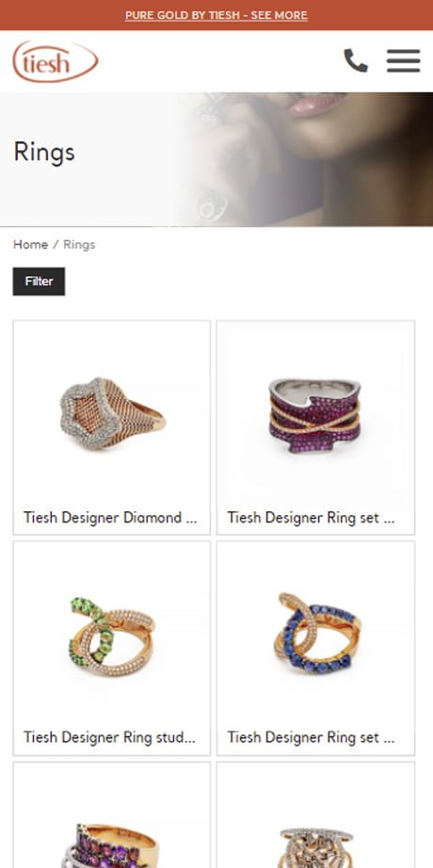Open the Tiesh Designer Ring stud... title
Viewport: 433px width, 868px height.
109,737
